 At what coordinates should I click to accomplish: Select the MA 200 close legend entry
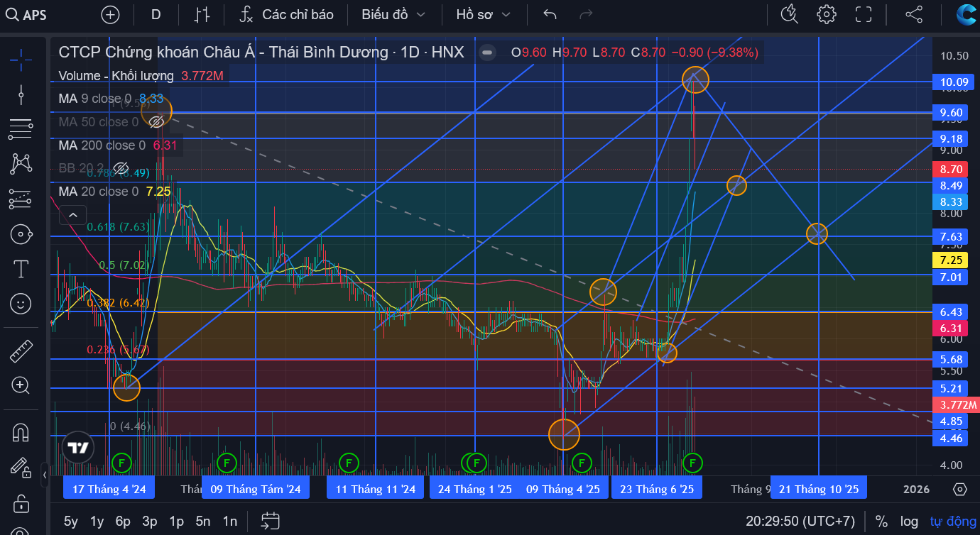tap(102, 145)
